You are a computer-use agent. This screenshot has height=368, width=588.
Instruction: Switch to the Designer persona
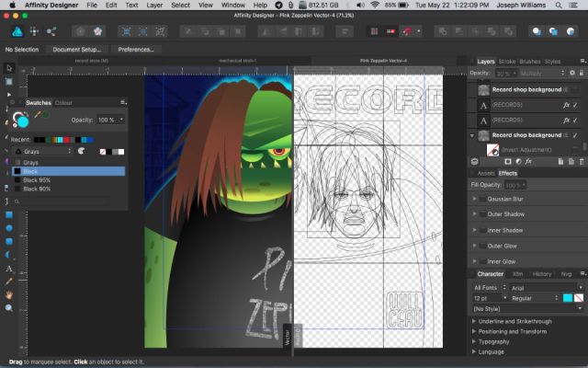[x=17, y=31]
